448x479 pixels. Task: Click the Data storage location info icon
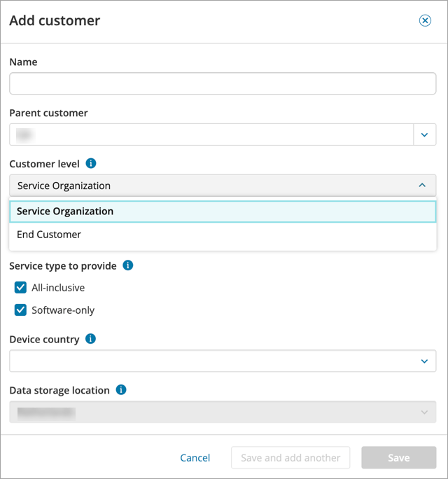coord(121,390)
